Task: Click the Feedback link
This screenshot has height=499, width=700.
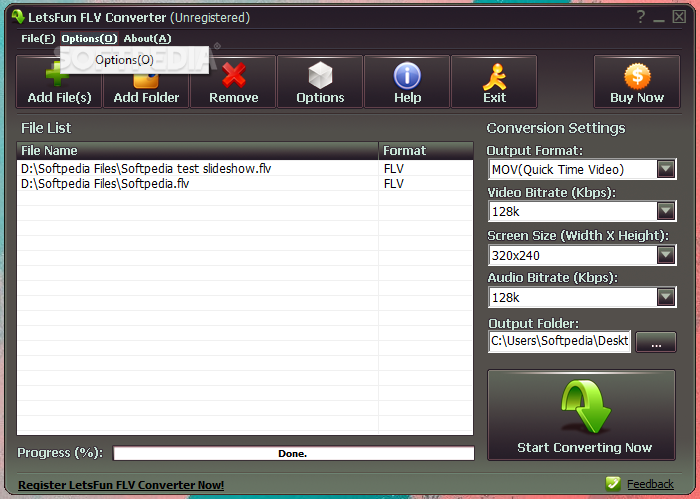Action: (650, 484)
